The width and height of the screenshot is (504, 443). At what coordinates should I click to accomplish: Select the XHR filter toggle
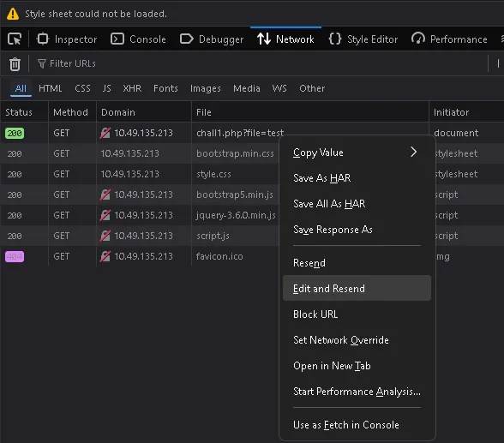(132, 88)
